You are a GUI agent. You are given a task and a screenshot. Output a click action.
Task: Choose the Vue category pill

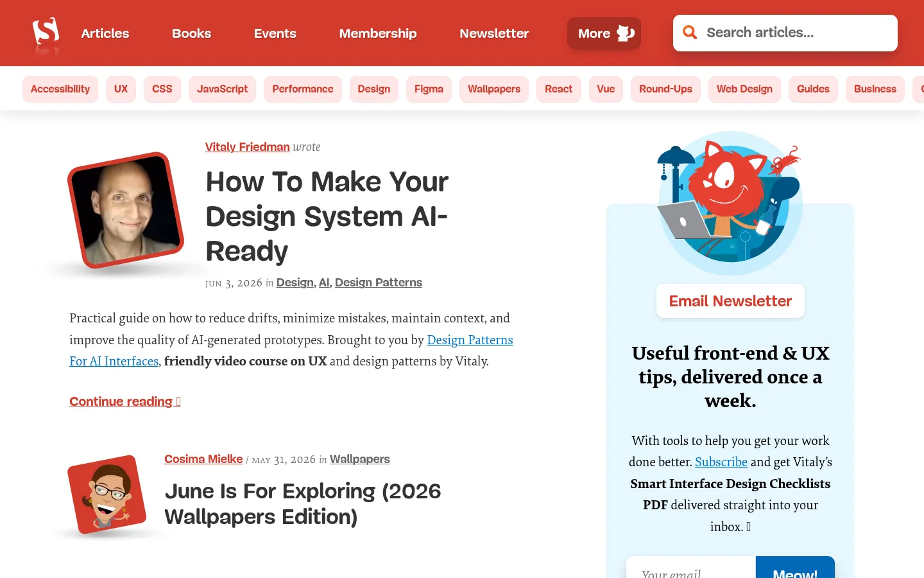click(606, 89)
